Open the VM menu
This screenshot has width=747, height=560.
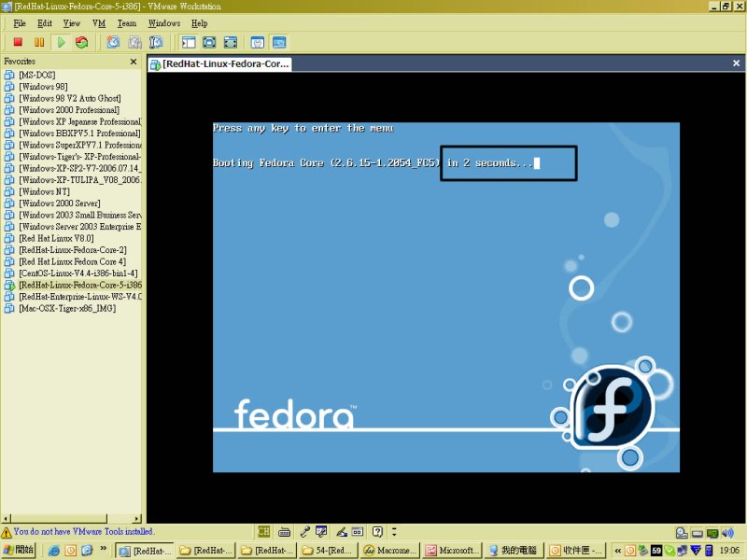(x=99, y=23)
